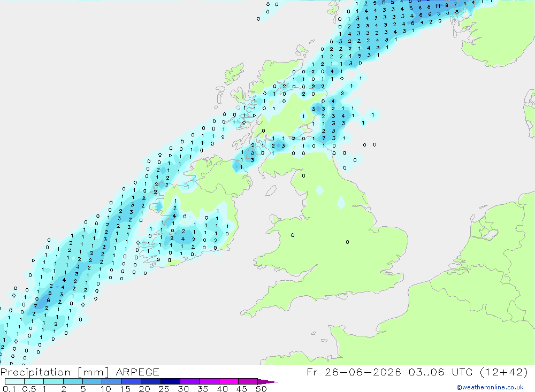Click the 40–45 mm magenta legend box

228,381
